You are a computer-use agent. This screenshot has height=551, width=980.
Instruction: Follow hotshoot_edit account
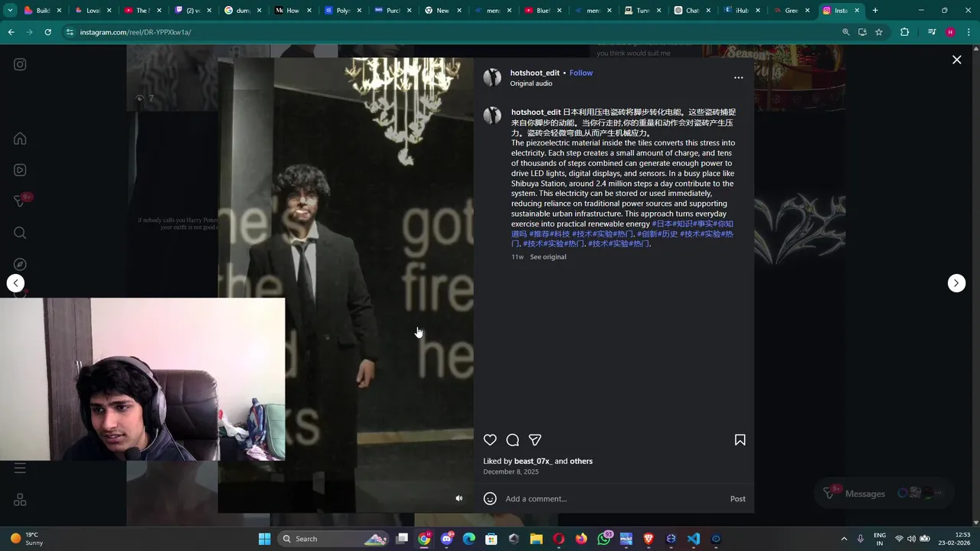580,73
